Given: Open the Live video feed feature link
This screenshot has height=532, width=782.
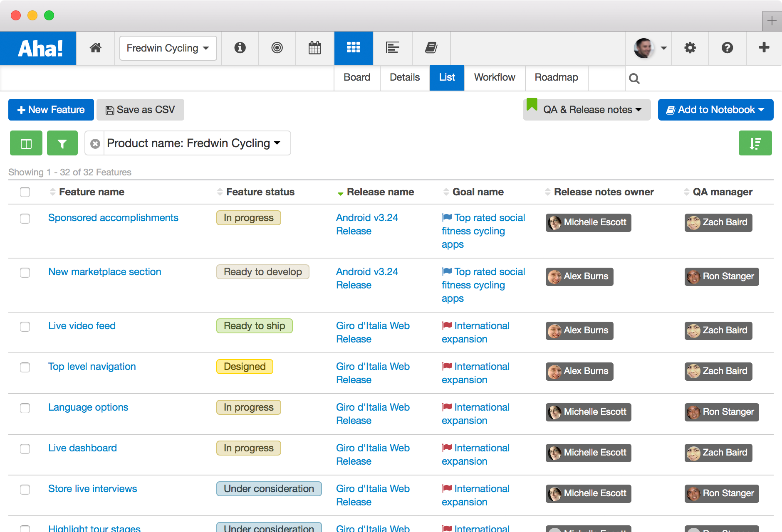Looking at the screenshot, I should tap(82, 326).
